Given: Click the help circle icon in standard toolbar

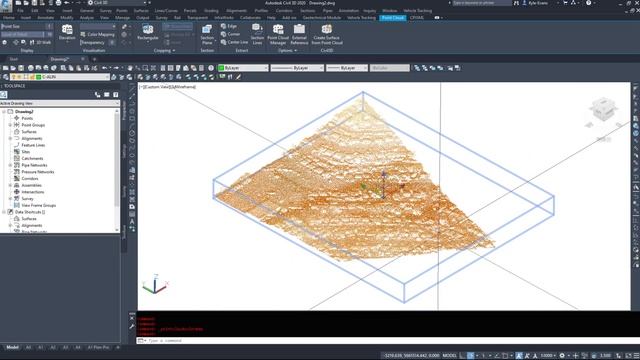Looking at the screenshot, I should click(211, 68).
